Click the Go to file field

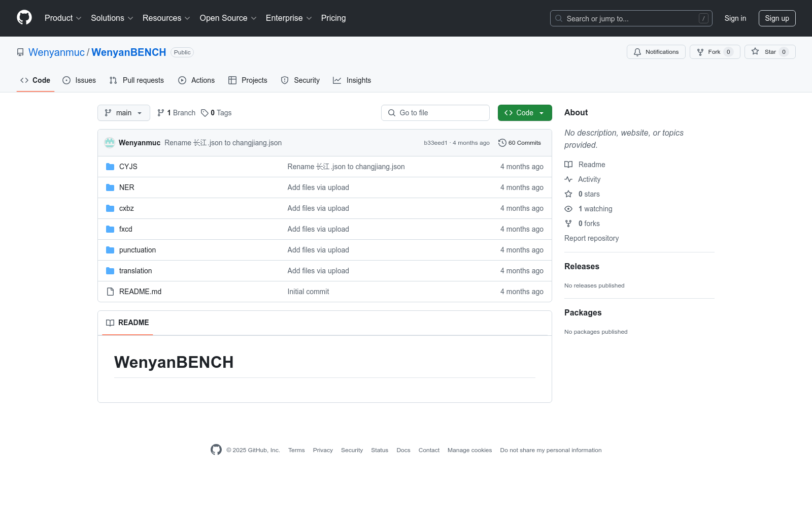tap(435, 113)
